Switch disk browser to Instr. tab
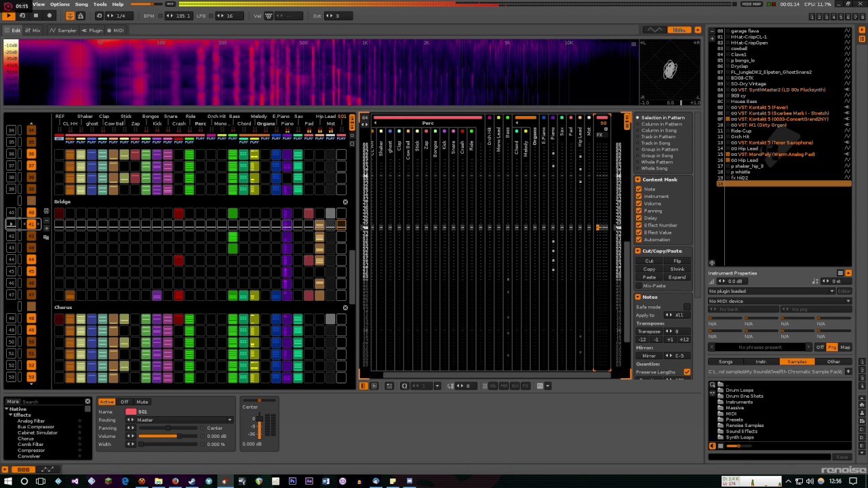 [762, 362]
